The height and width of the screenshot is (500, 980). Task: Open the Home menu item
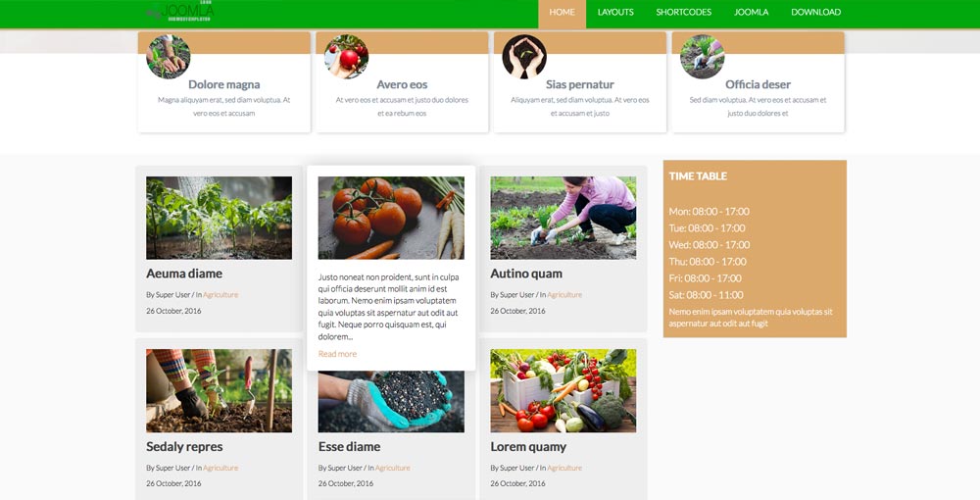[562, 13]
